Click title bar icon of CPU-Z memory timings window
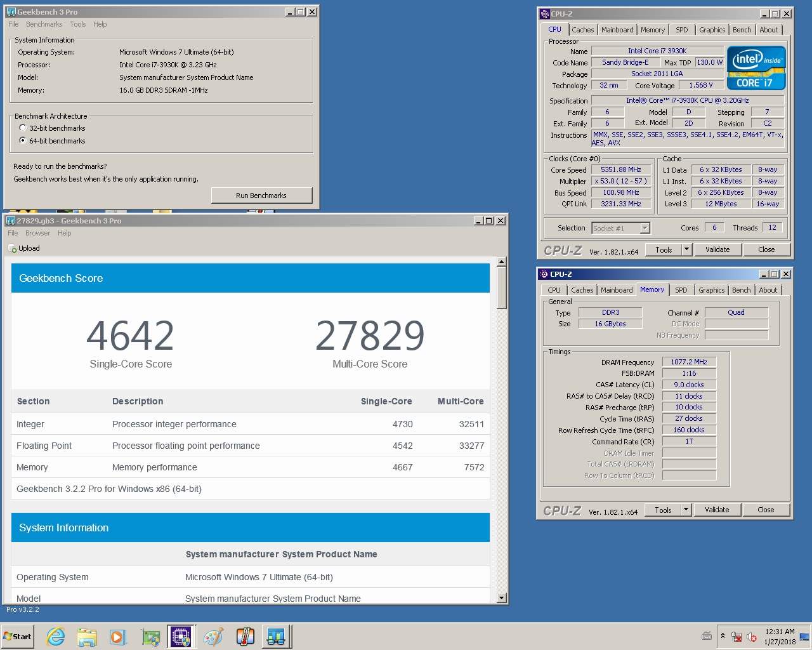 [x=544, y=274]
